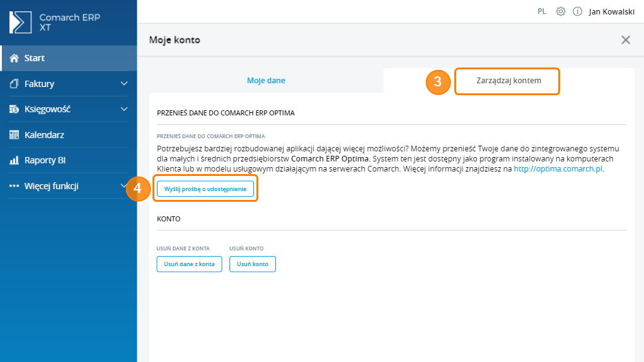Expand the Więcej funkcji chevron
The image size is (644, 362).
pos(124,185)
